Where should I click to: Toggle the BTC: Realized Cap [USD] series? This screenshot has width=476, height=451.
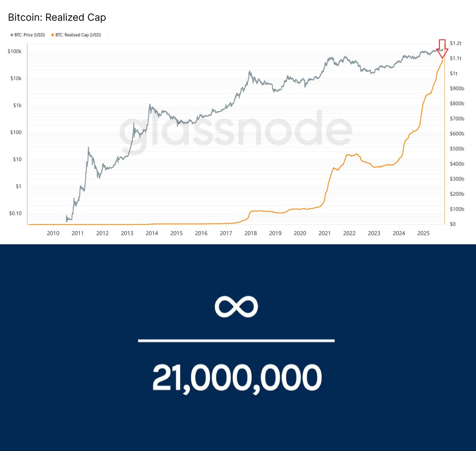click(78, 35)
